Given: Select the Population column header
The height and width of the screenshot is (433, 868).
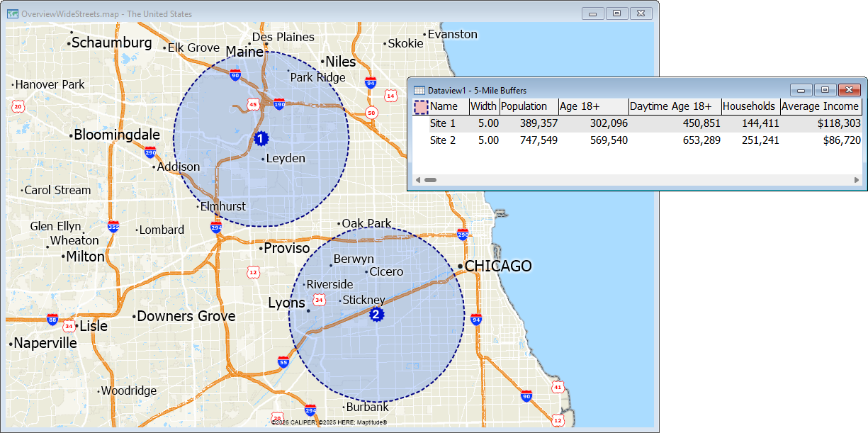Looking at the screenshot, I should pos(529,106).
